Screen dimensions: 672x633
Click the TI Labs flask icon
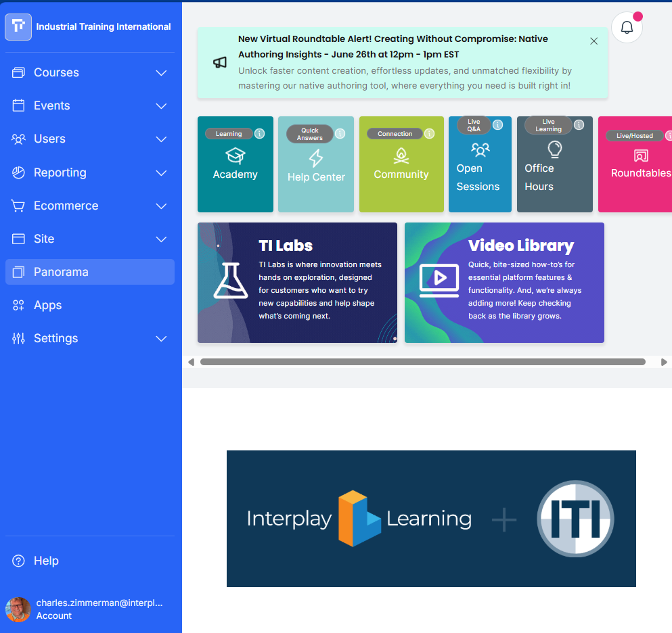click(x=231, y=281)
